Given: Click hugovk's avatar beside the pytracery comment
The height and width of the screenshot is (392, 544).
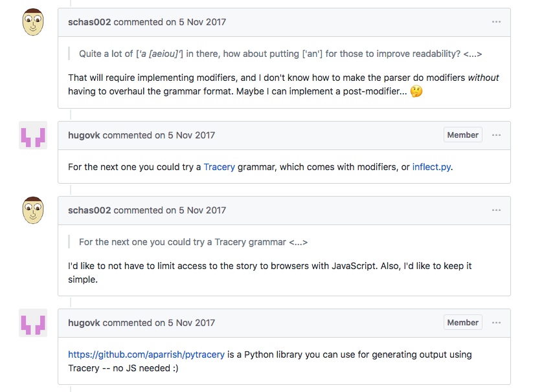Looking at the screenshot, I should click(x=33, y=323).
